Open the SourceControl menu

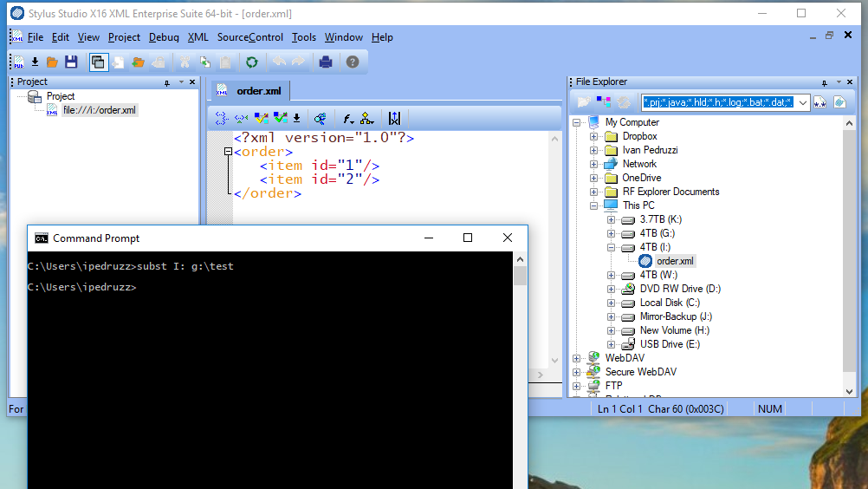(249, 37)
